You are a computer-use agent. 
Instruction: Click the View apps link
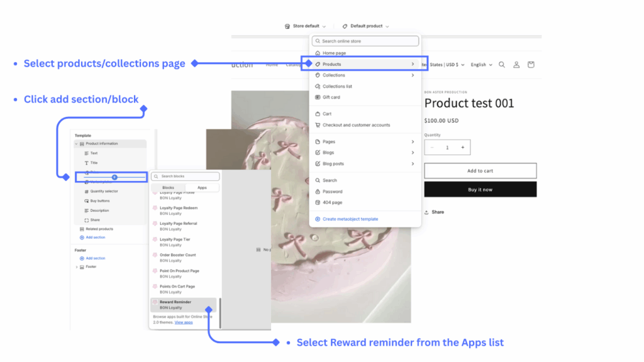(x=184, y=322)
